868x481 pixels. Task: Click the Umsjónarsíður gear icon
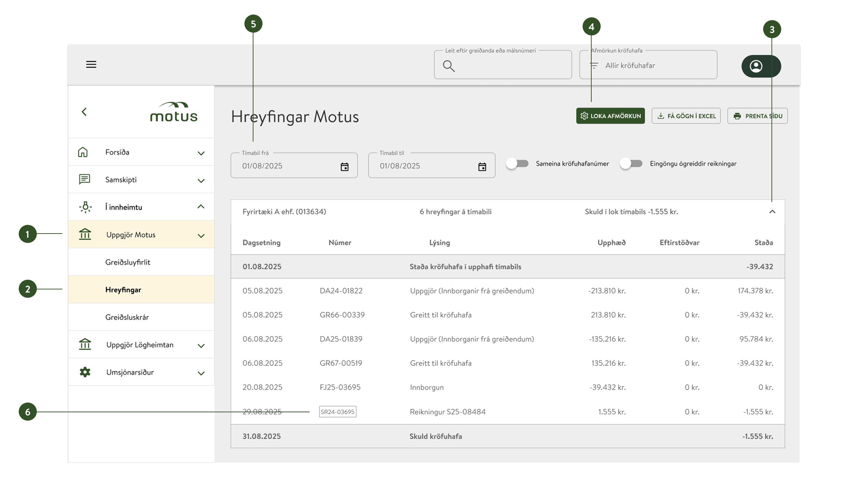tap(85, 372)
